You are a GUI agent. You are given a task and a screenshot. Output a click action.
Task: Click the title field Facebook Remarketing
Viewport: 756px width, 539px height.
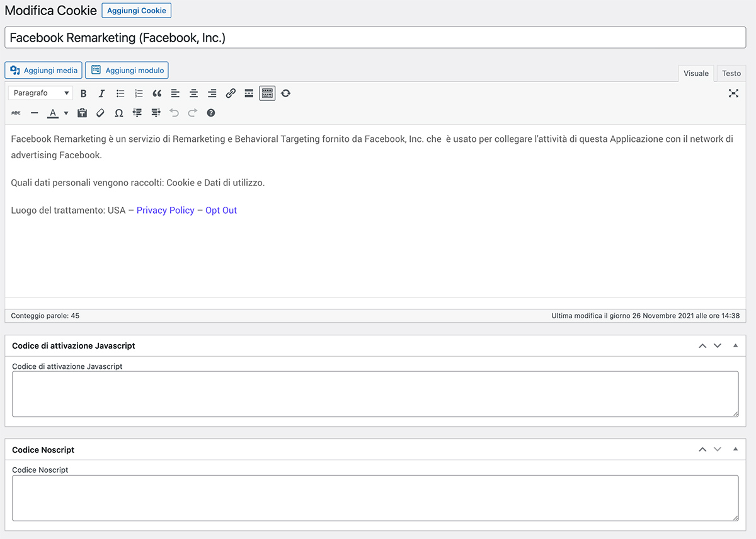(x=375, y=38)
